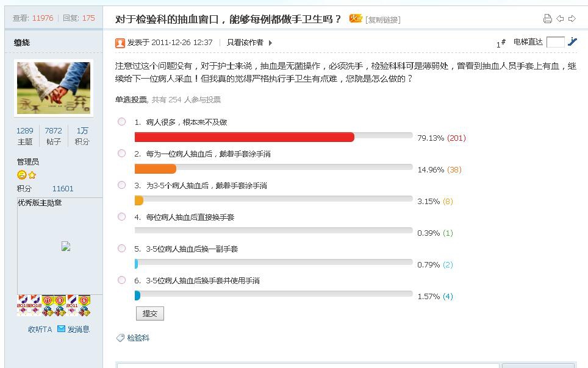Open the previous thread via the left arrow icon

pos(559,19)
